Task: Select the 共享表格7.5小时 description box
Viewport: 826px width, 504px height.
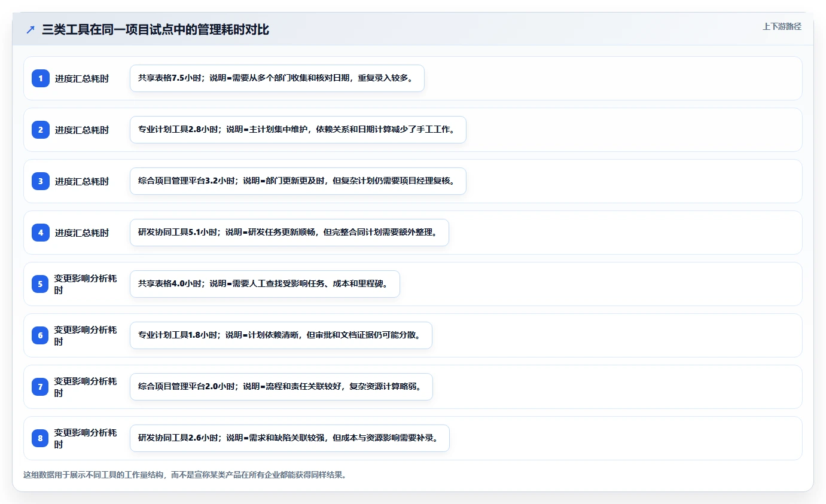Action: (277, 78)
